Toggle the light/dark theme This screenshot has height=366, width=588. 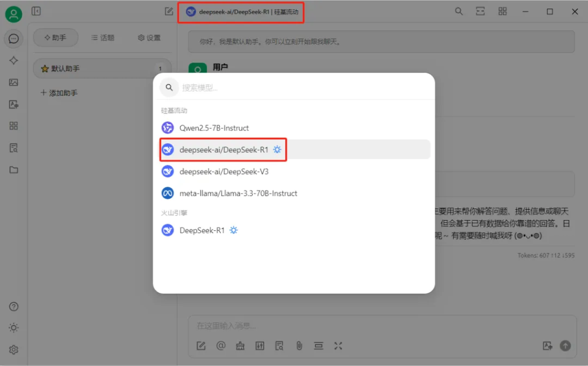[13, 328]
